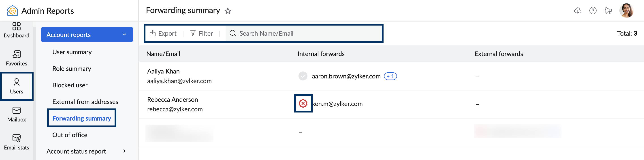The height and width of the screenshot is (160, 644).
Task: Expand the +1 additional forwards badge
Action: click(390, 76)
